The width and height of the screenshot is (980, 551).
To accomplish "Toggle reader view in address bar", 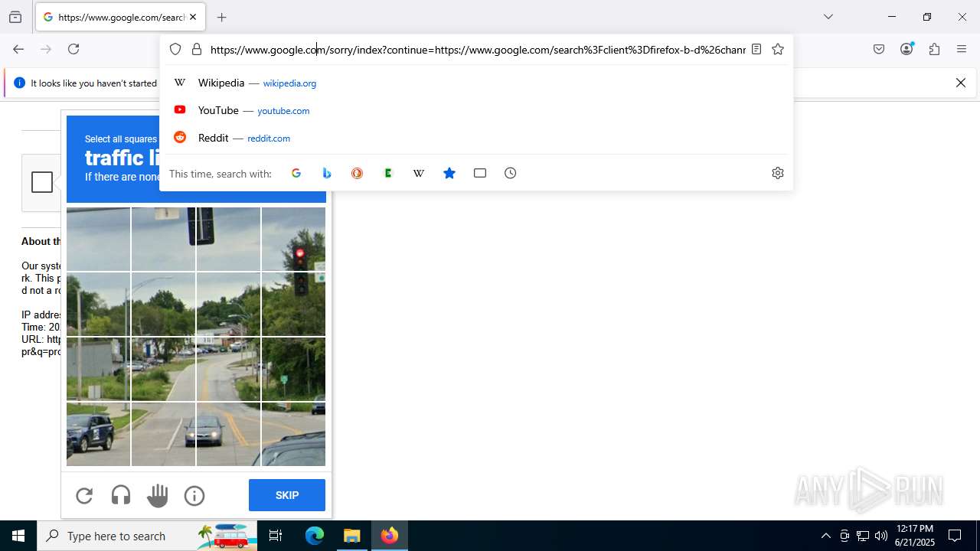I will pos(756,49).
